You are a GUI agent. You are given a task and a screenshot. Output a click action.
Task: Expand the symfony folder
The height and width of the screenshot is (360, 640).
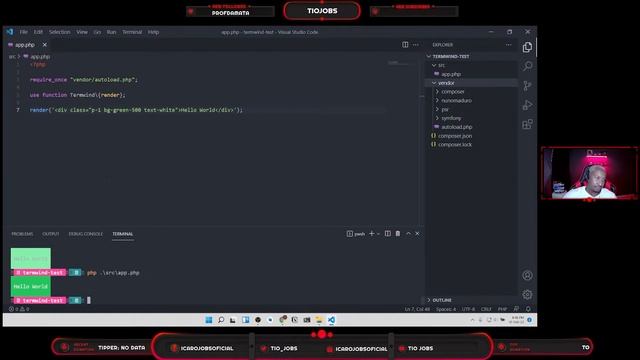471,118
